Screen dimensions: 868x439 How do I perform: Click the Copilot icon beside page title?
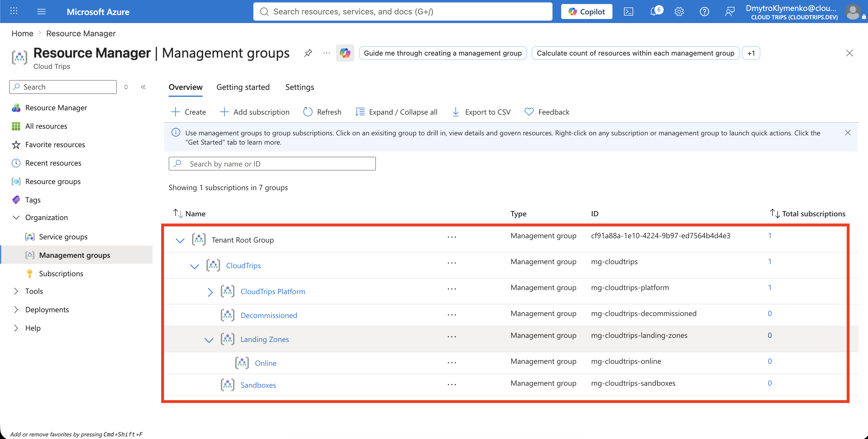click(345, 53)
